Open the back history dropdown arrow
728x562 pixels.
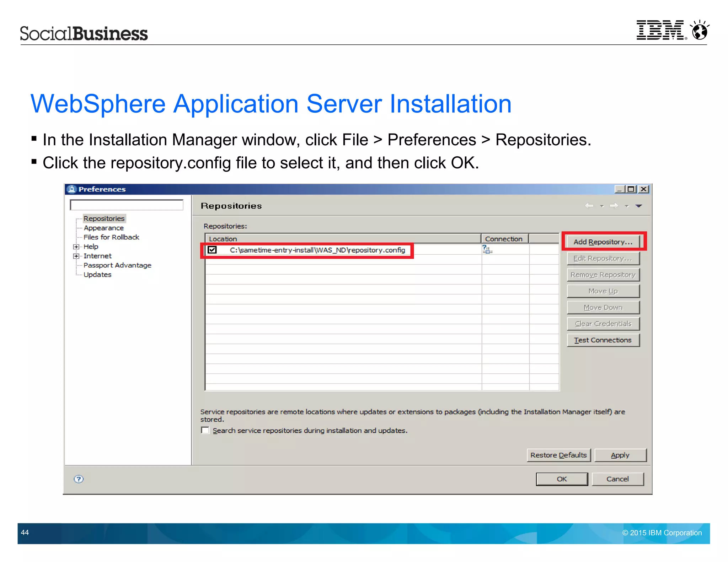pos(602,206)
